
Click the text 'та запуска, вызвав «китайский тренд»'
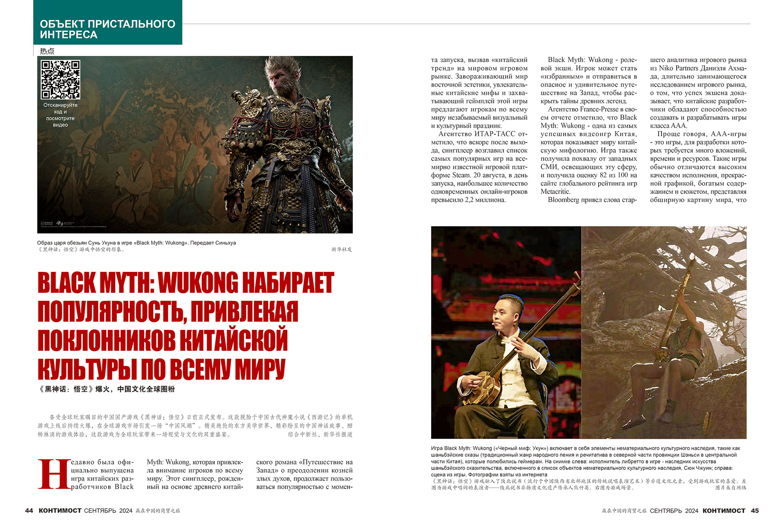pyautogui.click(x=479, y=64)
